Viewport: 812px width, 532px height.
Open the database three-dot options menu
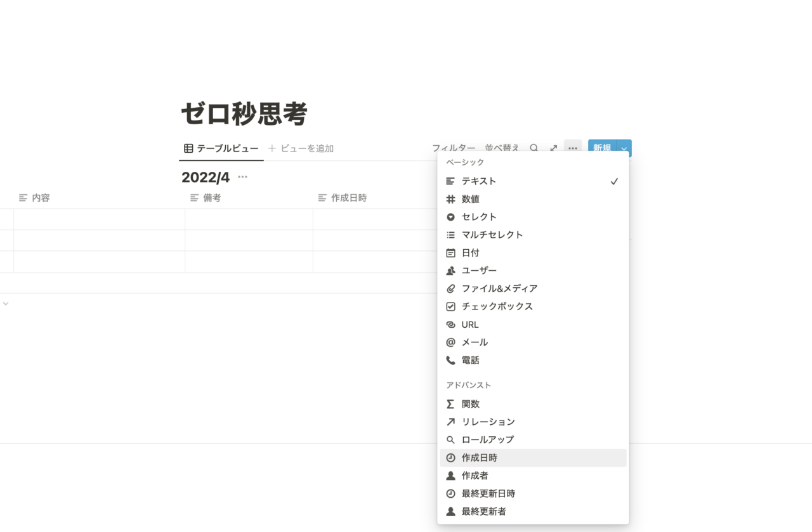pos(573,148)
